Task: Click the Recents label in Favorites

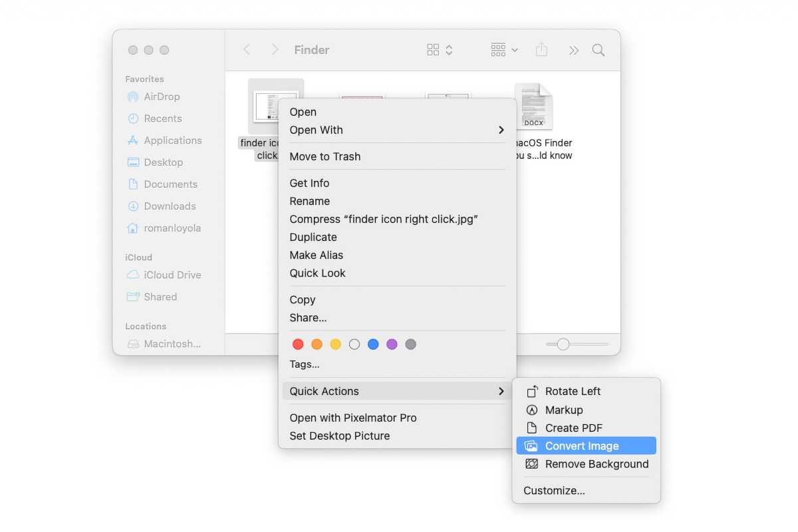Action: pyautogui.click(x=163, y=118)
